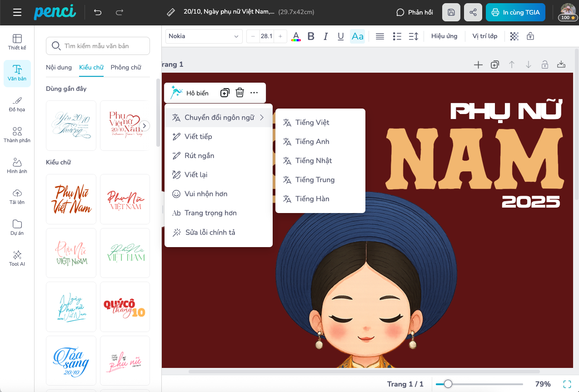Open the Tool AI sidebar panel

(17, 258)
